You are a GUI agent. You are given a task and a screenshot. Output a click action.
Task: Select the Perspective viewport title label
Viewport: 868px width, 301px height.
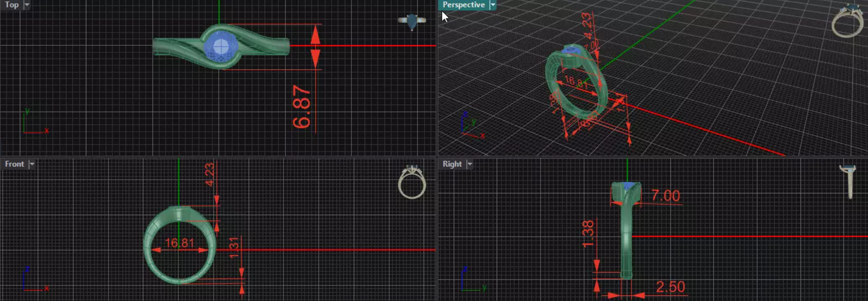point(464,5)
